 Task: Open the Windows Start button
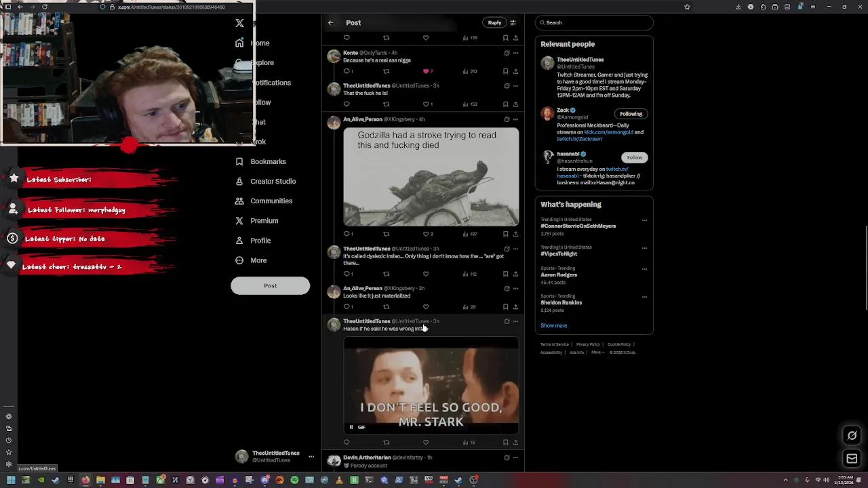(x=11, y=480)
